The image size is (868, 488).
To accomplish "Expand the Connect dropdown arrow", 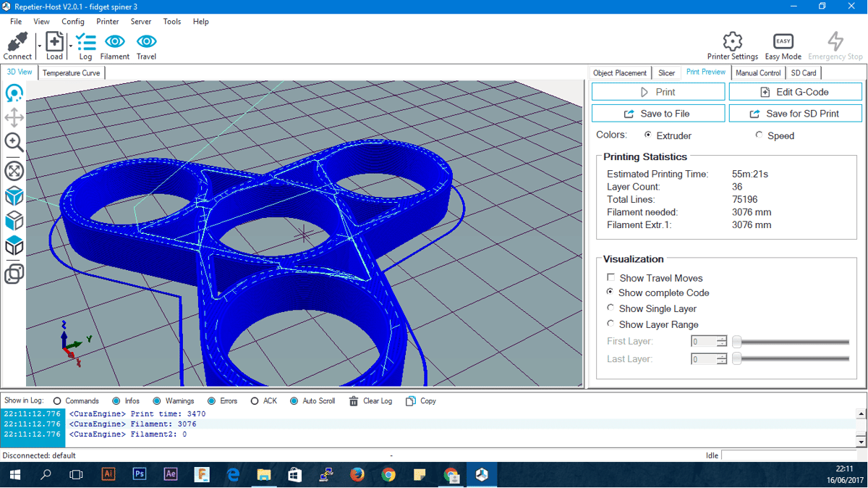I will pyautogui.click(x=39, y=47).
